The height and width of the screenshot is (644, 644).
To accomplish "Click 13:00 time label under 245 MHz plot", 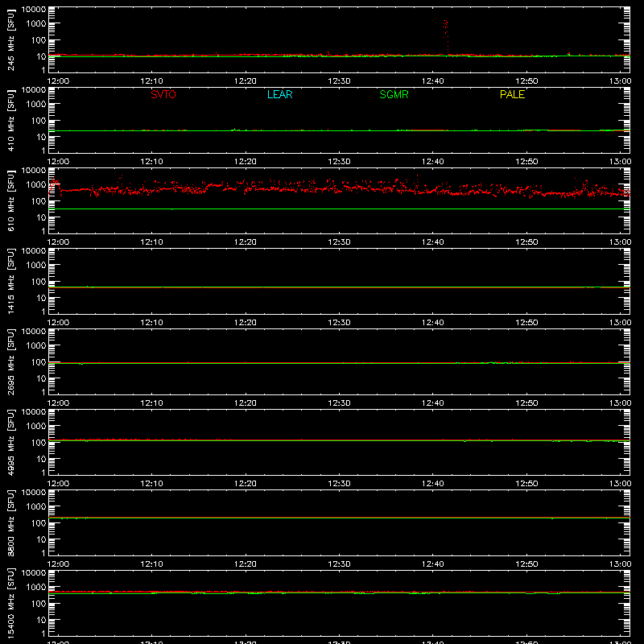I will pos(620,81).
